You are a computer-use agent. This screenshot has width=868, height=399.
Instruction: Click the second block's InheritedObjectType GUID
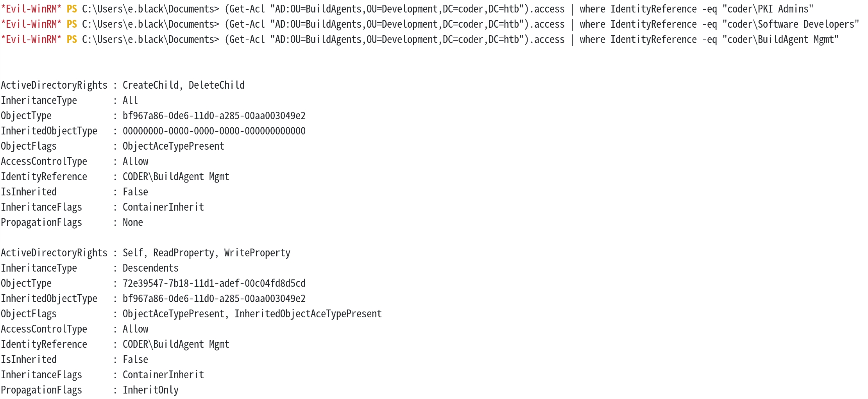click(x=214, y=299)
